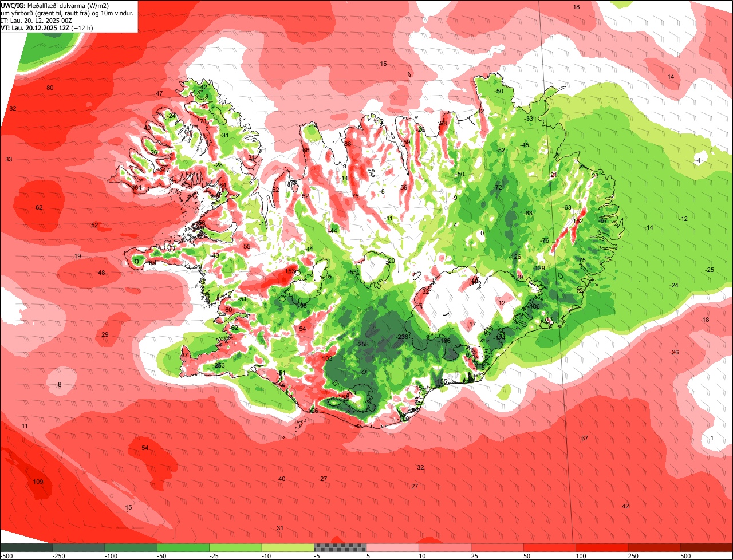The image size is (733, 560).
Task: Click the '48' value over the western ocean
Action: [101, 273]
